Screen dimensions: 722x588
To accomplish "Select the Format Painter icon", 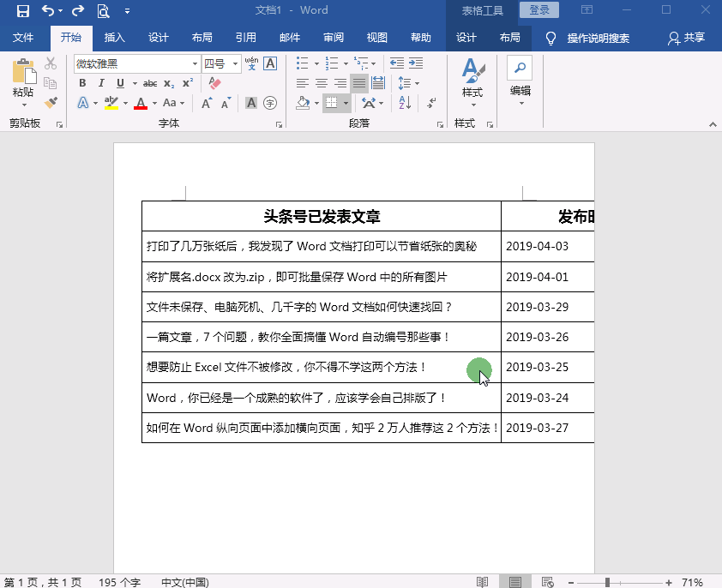I will pyautogui.click(x=51, y=102).
